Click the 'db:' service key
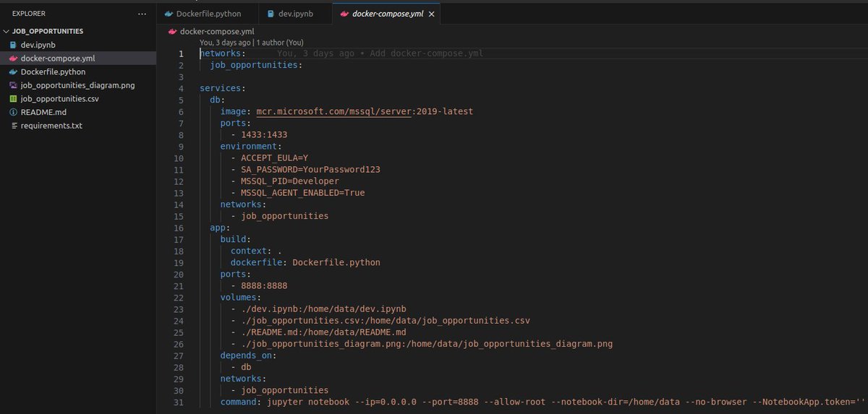Screen dimensions: 868x414 (x=218, y=100)
